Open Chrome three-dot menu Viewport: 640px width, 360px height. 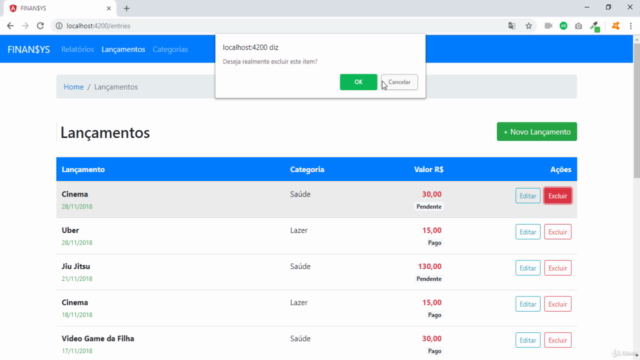click(631, 26)
